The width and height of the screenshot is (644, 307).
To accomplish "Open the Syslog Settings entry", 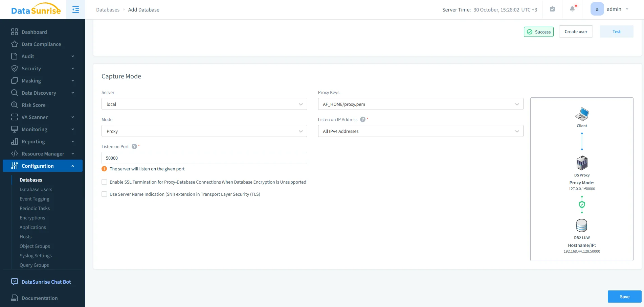I will [36, 256].
